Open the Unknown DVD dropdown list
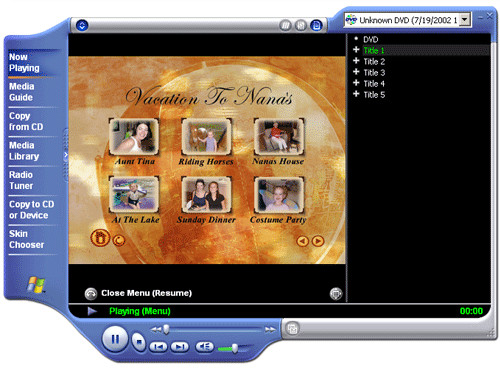This screenshot has width=500, height=370. (x=465, y=20)
